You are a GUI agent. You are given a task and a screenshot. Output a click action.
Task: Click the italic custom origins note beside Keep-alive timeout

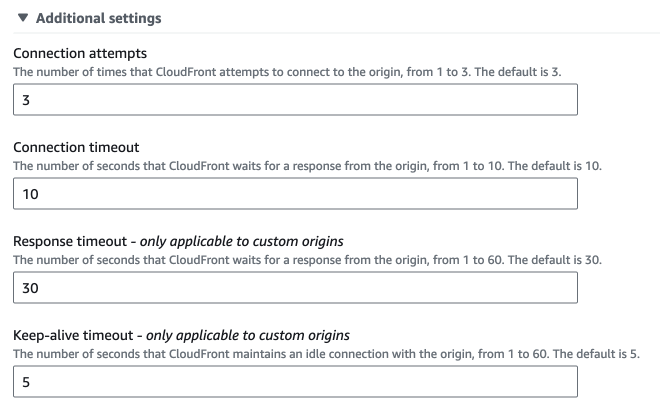[265, 335]
